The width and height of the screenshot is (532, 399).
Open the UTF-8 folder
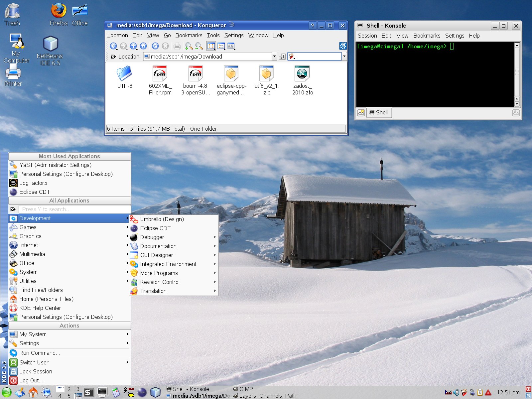pos(124,77)
